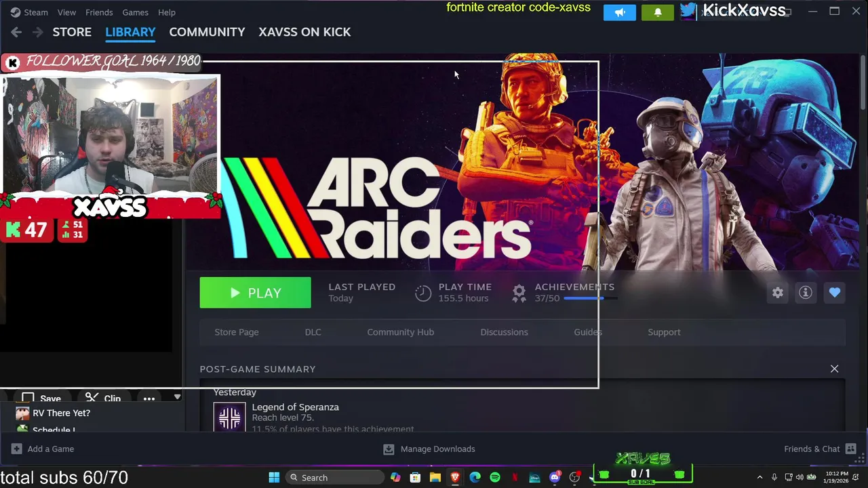Screen dimensions: 868x488
Task: Open the Support link
Action: coord(664,332)
